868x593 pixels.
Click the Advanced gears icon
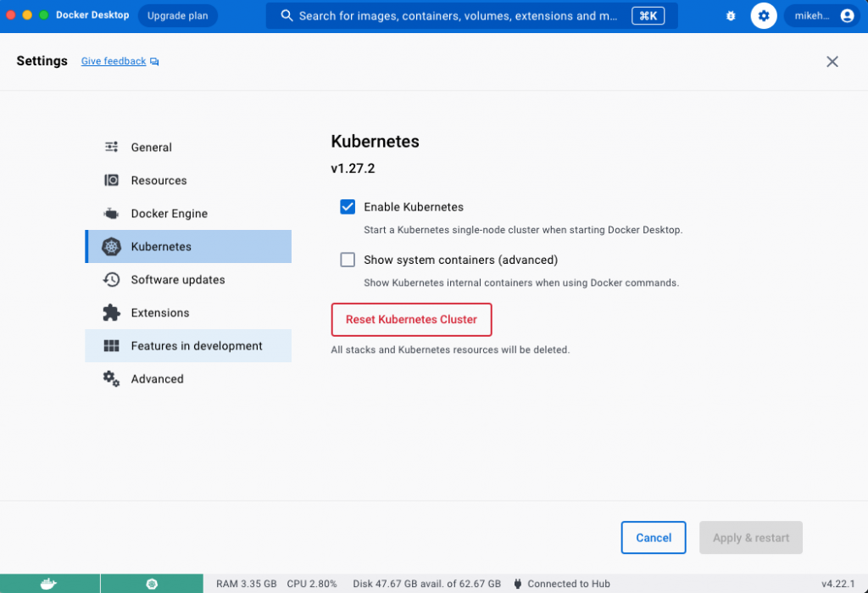click(x=111, y=379)
